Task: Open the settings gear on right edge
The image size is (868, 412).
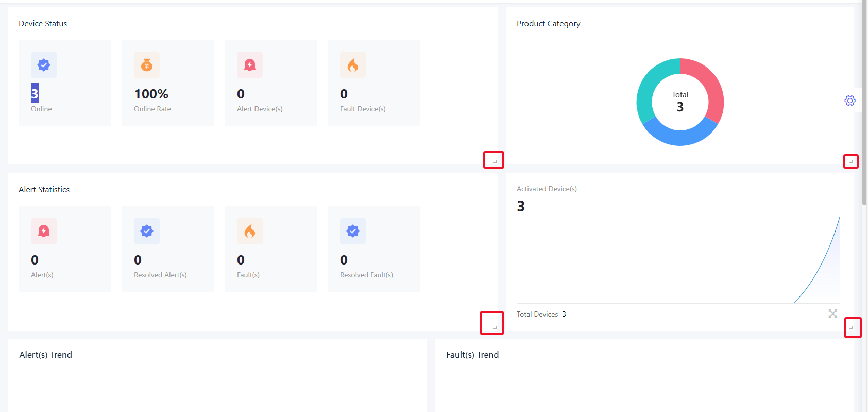Action: click(850, 101)
